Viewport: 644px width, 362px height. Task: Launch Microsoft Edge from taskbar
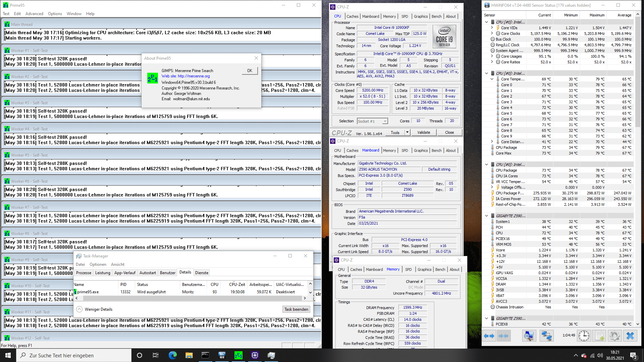click(x=173, y=355)
